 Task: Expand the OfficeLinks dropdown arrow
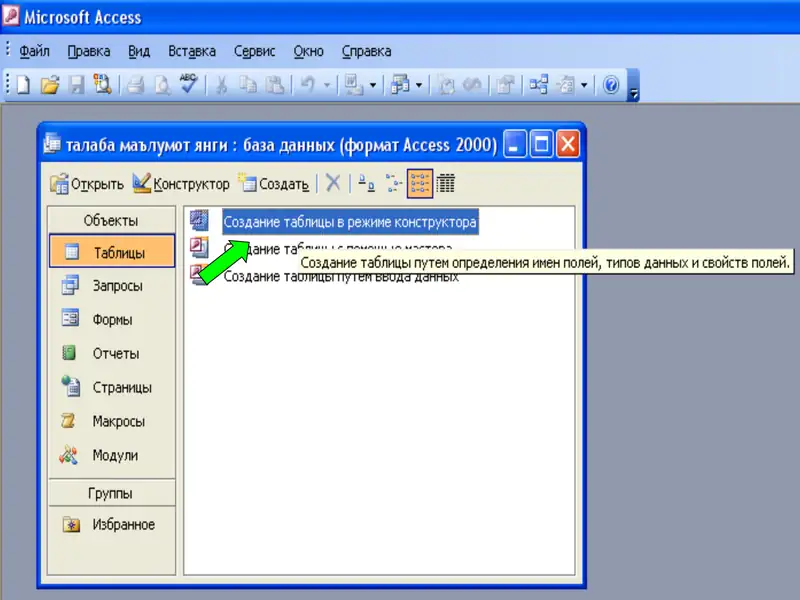click(x=373, y=86)
